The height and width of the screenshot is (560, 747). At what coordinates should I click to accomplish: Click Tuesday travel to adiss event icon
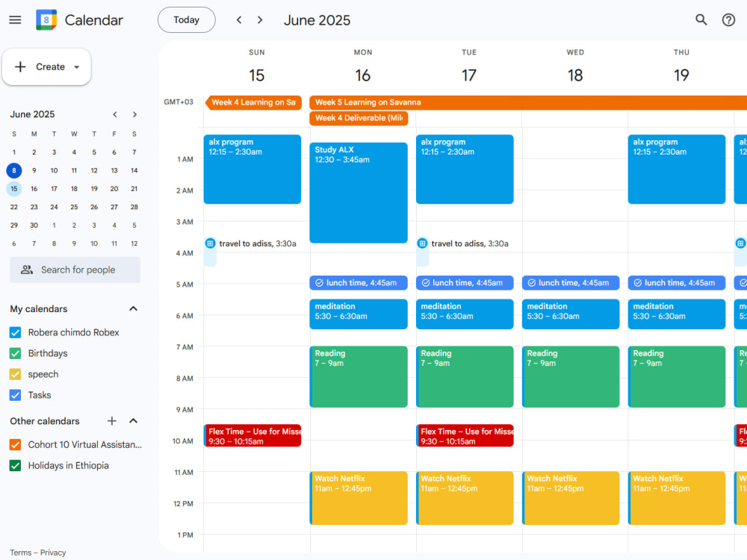pyautogui.click(x=422, y=243)
